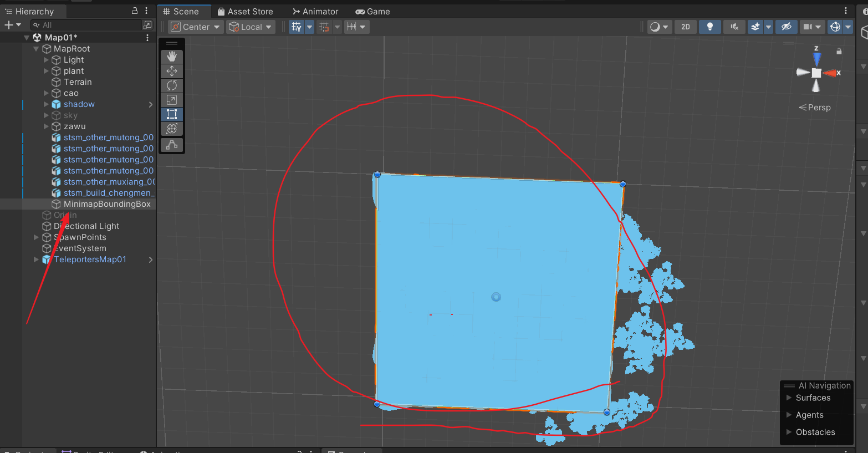This screenshot has width=868, height=453.
Task: Click the custom editor tools icon
Action: (x=172, y=145)
